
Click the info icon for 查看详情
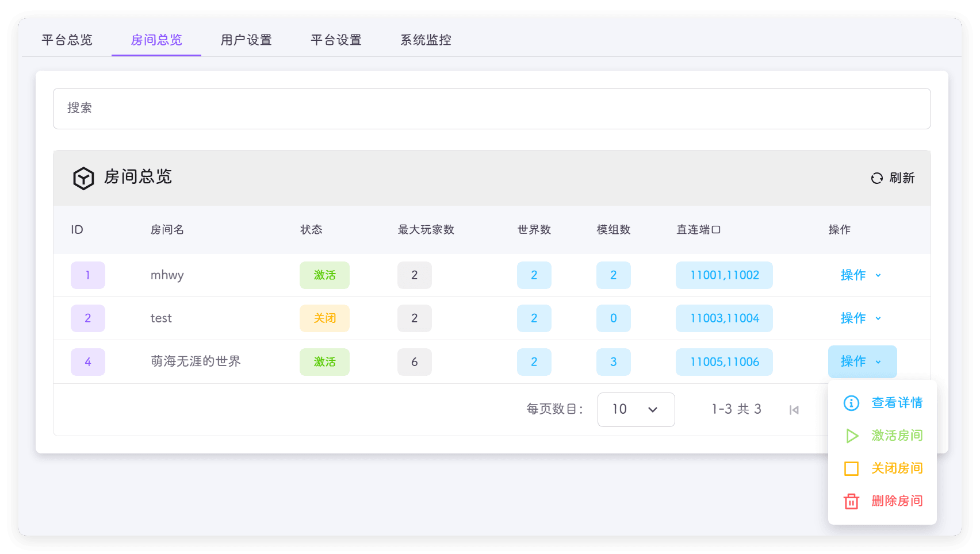(851, 403)
